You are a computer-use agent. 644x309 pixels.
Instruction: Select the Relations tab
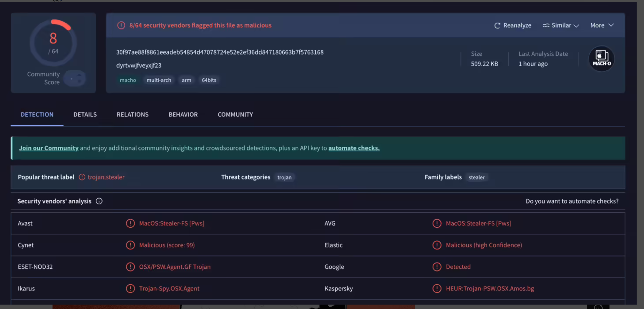(x=132, y=115)
